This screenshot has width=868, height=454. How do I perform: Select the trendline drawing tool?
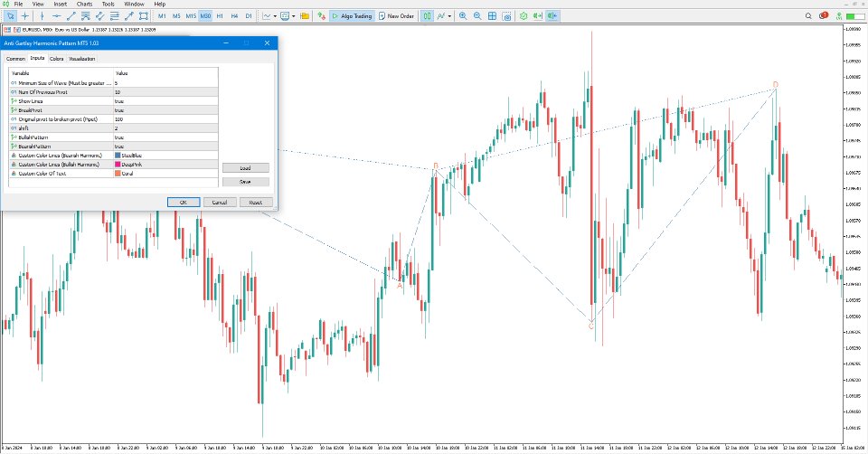[71, 16]
